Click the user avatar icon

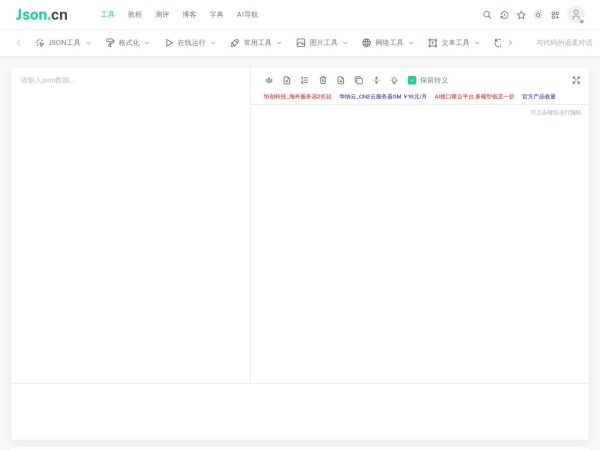tap(576, 15)
